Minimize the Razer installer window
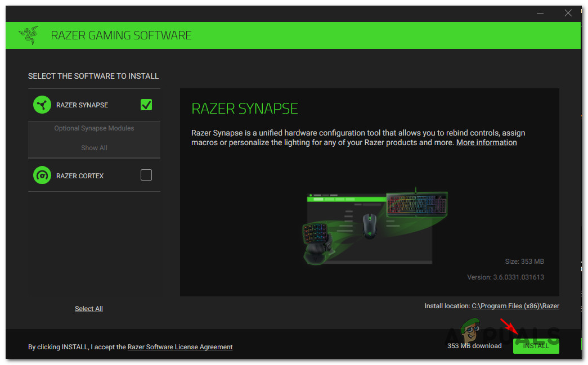Screen dimensions: 588x365 (x=540, y=13)
